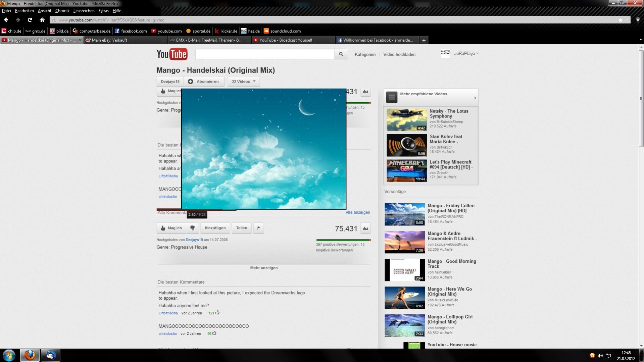The height and width of the screenshot is (362, 644).
Task: Open the facebook.com bookmark
Action: click(x=131, y=31)
